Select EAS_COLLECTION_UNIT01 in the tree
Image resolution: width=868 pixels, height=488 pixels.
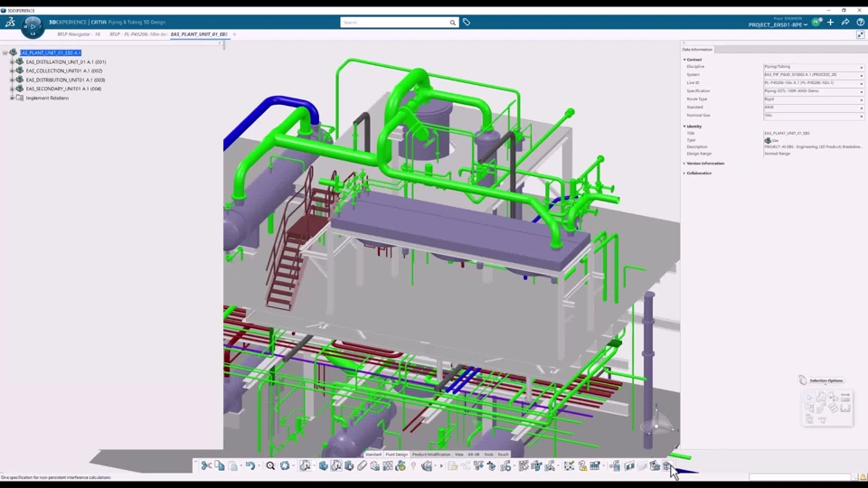click(63, 70)
